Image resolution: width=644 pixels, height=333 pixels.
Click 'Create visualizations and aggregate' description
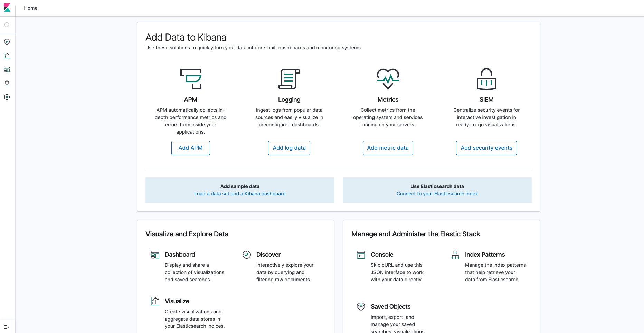point(195,319)
